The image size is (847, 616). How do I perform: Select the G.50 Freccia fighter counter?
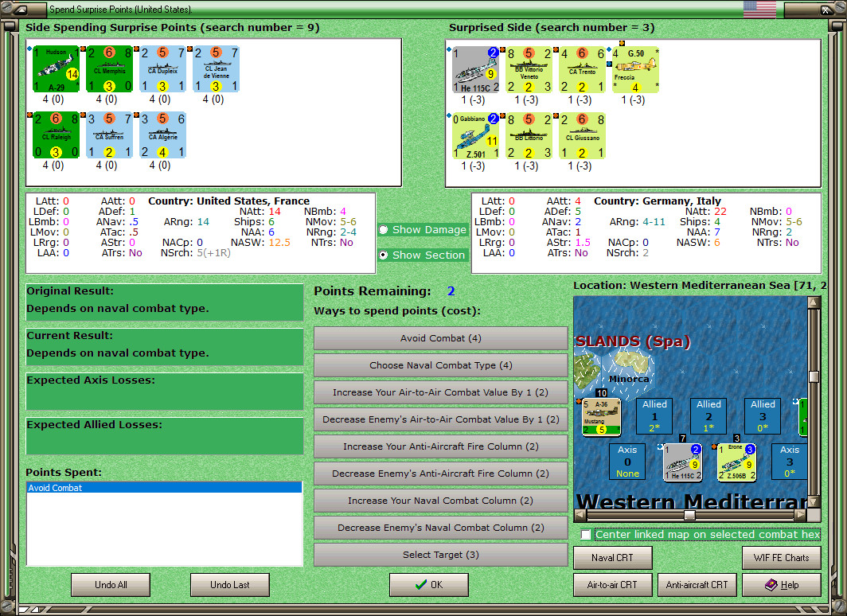[x=636, y=70]
